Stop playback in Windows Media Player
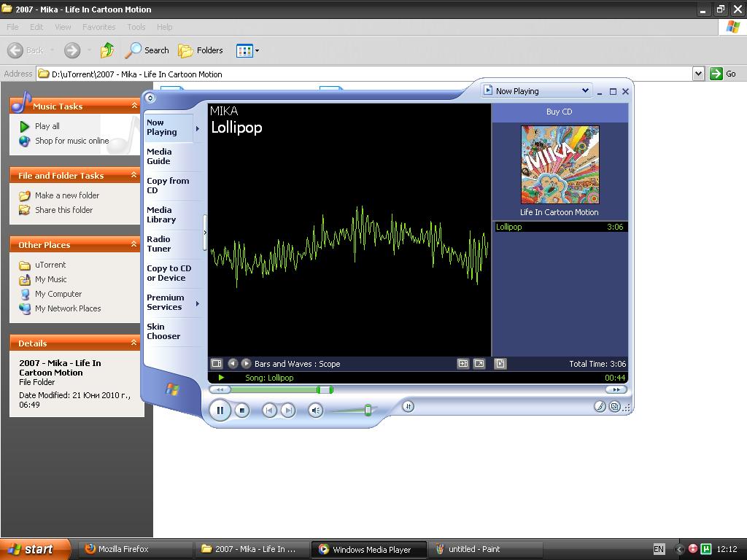Image resolution: width=747 pixels, height=560 pixels. 242,410
